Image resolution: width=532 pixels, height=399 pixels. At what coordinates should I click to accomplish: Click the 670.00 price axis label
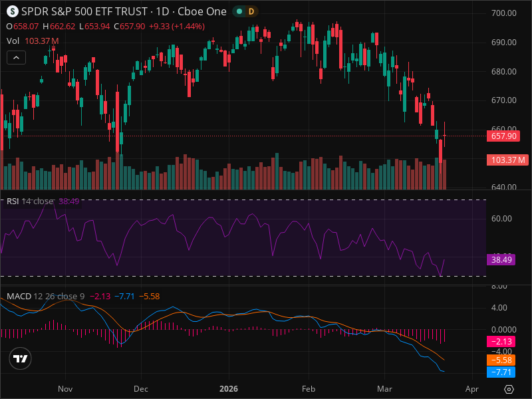[504, 100]
